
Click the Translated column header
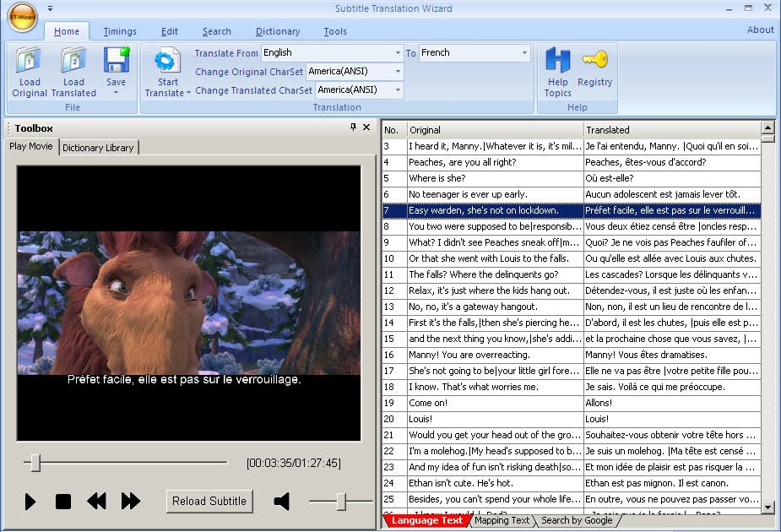click(x=672, y=130)
